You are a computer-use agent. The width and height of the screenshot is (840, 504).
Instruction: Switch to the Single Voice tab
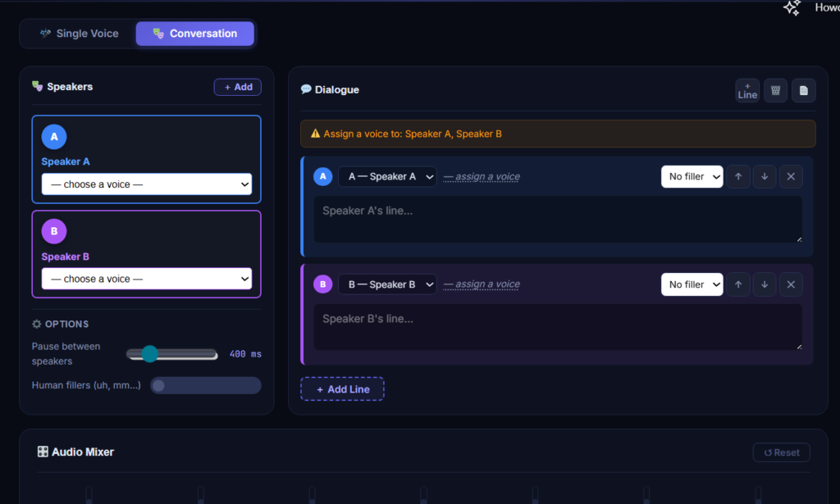pyautogui.click(x=80, y=33)
